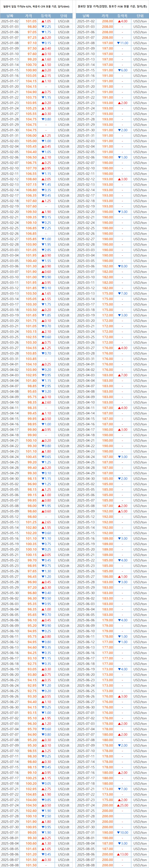This screenshot has height=868, width=149.
Task: Click the ▼3.20 iron ore change cell
Action: point(46,392)
